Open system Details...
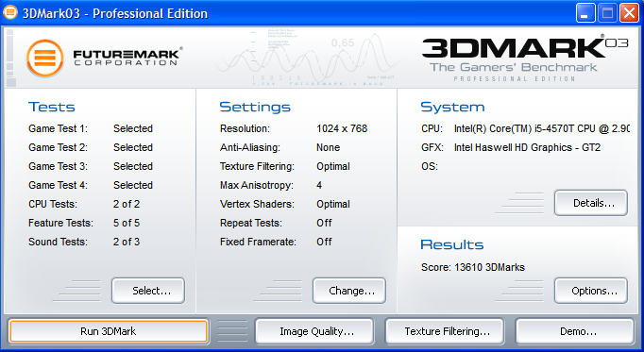The height and width of the screenshot is (352, 644). [x=591, y=203]
